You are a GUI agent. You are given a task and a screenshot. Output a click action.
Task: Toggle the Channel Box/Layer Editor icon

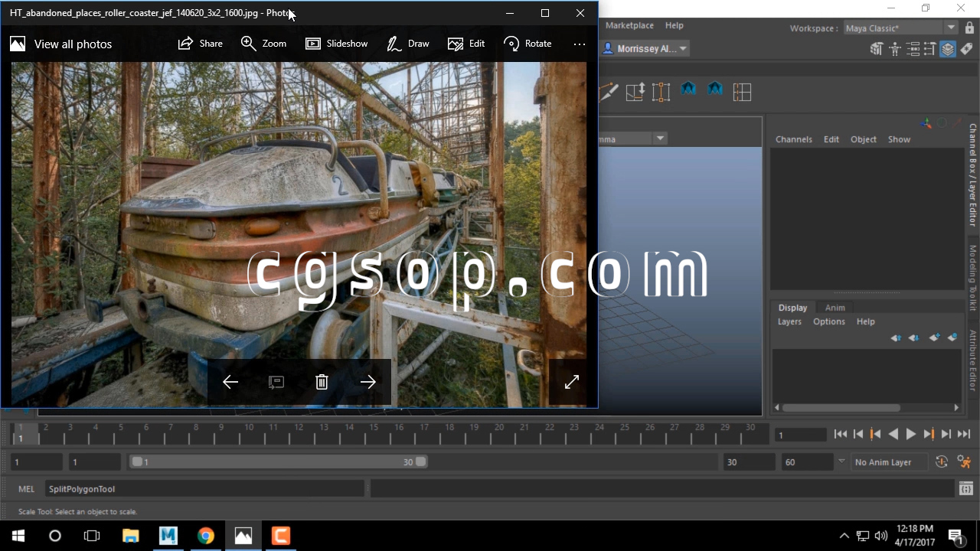click(x=948, y=49)
